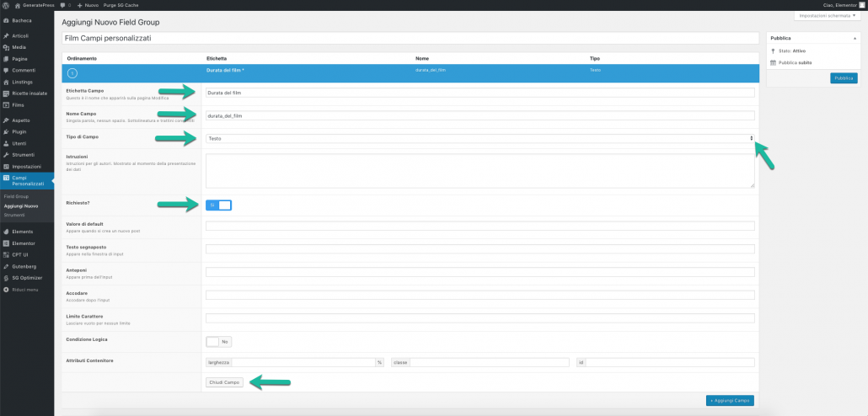Toggle the Richiesto? switch
Viewport: 868px width, 416px height.
click(218, 205)
